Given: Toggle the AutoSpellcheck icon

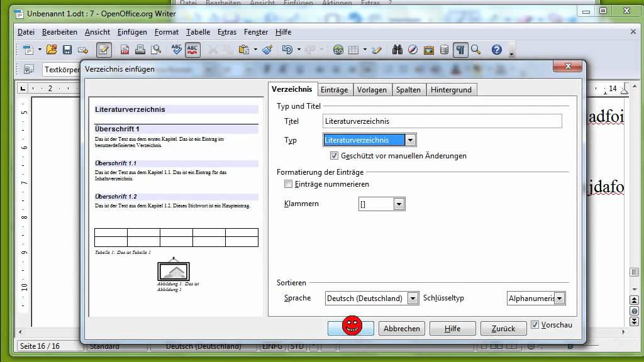Looking at the screenshot, I should pos(192,50).
